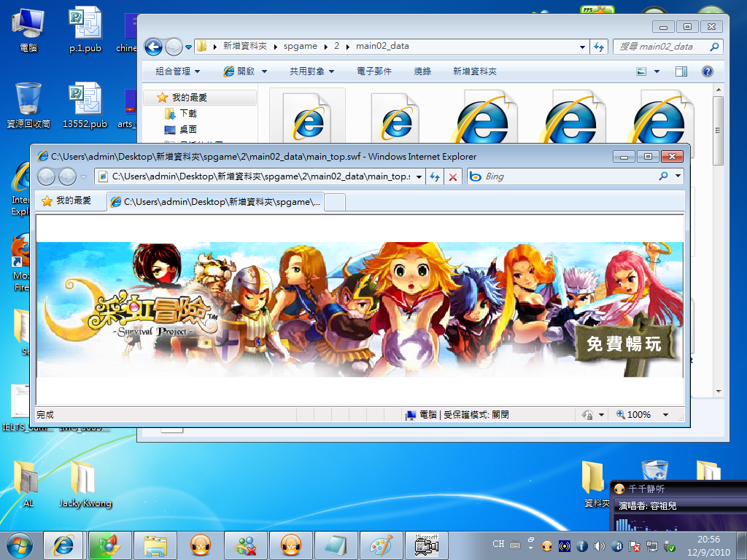Image resolution: width=747 pixels, height=560 pixels.
Task: Click the Forward arrow in Explorer window
Action: (x=174, y=47)
